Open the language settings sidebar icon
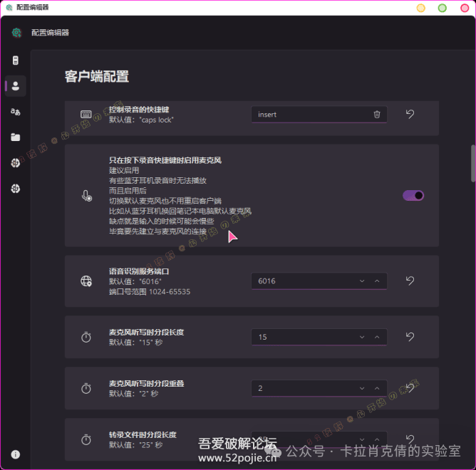Screen dimensions: 476x470 tap(15, 112)
